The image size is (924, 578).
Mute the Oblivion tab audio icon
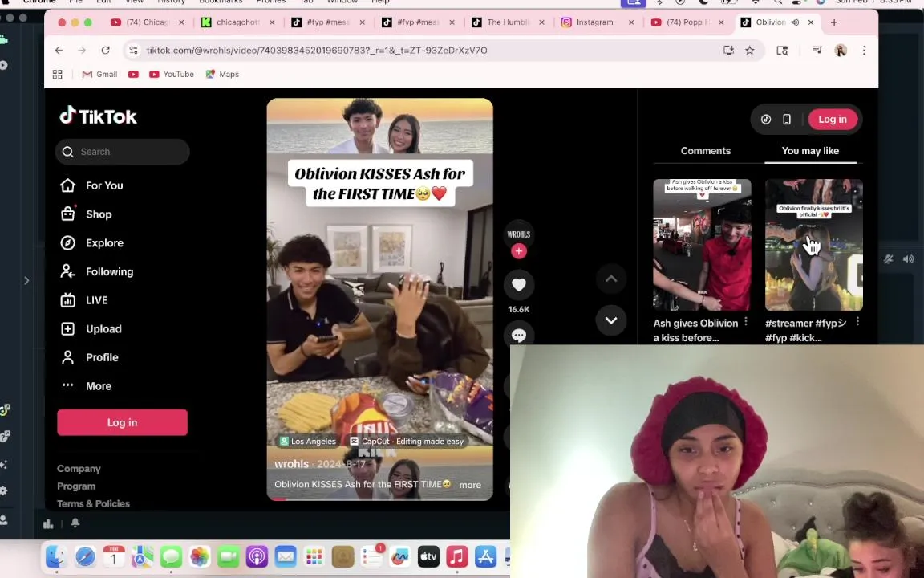pos(795,22)
